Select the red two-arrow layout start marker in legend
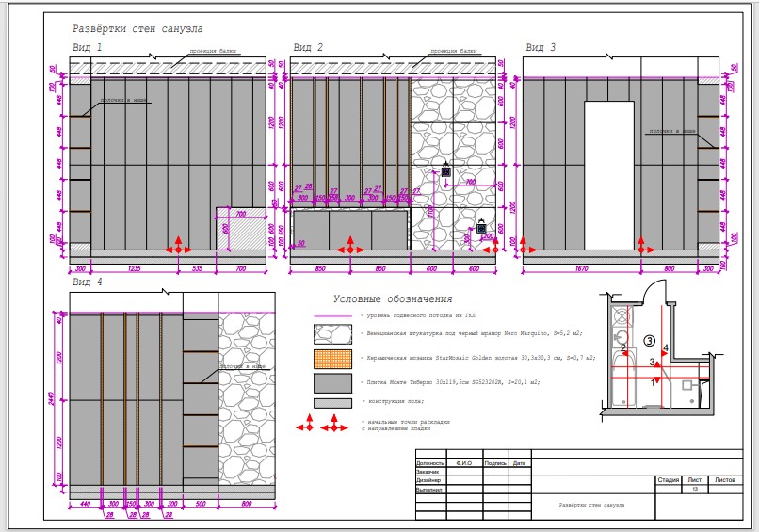The height and width of the screenshot is (532, 759). [x=304, y=424]
